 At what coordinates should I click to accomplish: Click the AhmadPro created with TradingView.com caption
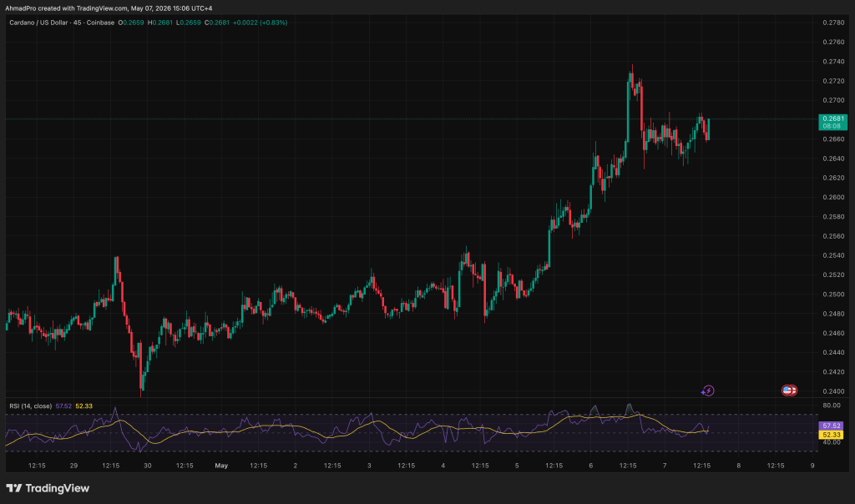pyautogui.click(x=109, y=8)
